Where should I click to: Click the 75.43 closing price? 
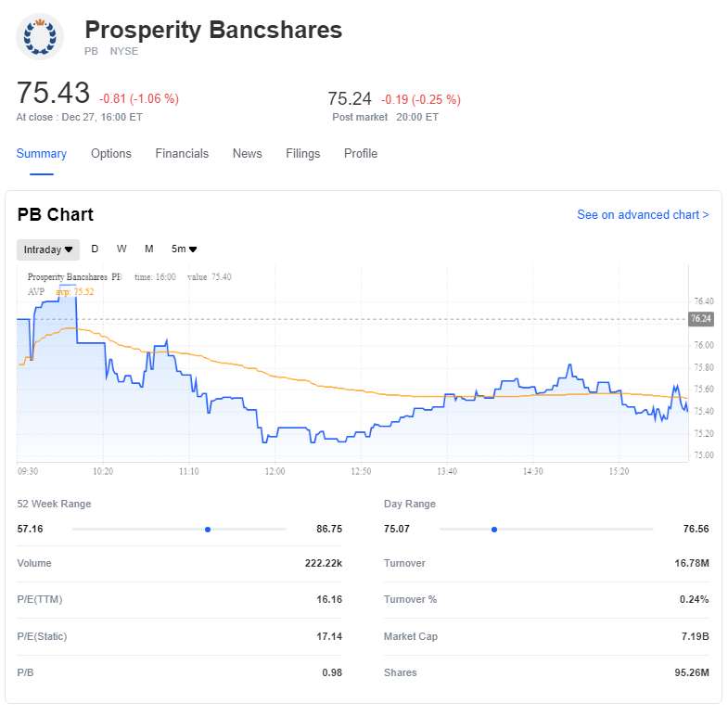click(x=53, y=94)
